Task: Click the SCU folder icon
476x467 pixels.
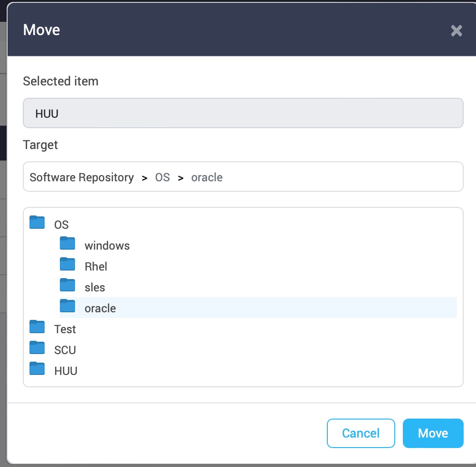Action: [x=37, y=348]
